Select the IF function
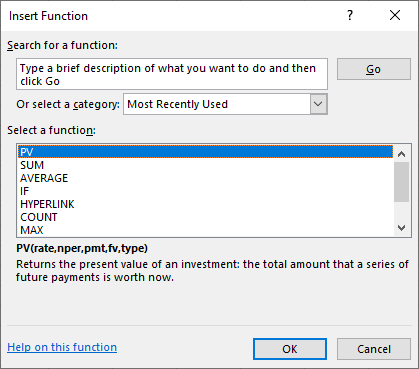This screenshot has height=369, width=419. [x=205, y=191]
